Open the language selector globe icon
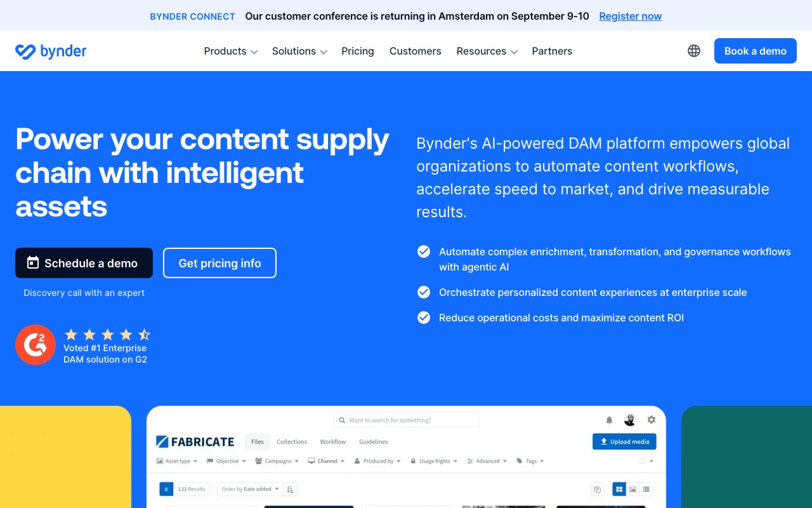Image resolution: width=812 pixels, height=508 pixels. pyautogui.click(x=694, y=51)
